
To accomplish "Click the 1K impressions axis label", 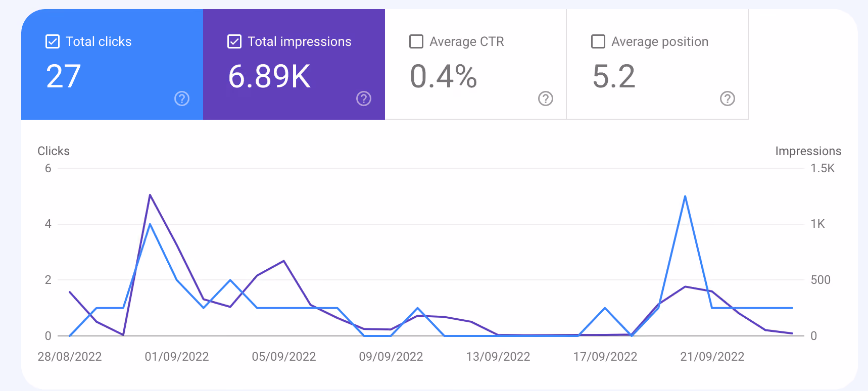I will click(x=817, y=224).
